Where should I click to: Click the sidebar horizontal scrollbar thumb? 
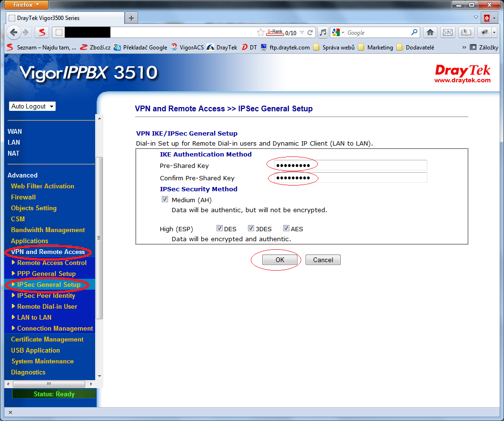tap(49, 384)
